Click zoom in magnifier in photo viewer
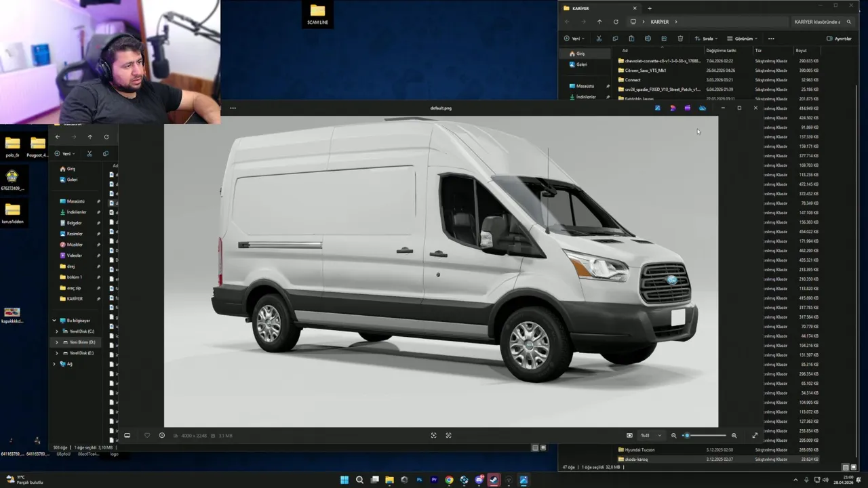 (x=734, y=436)
